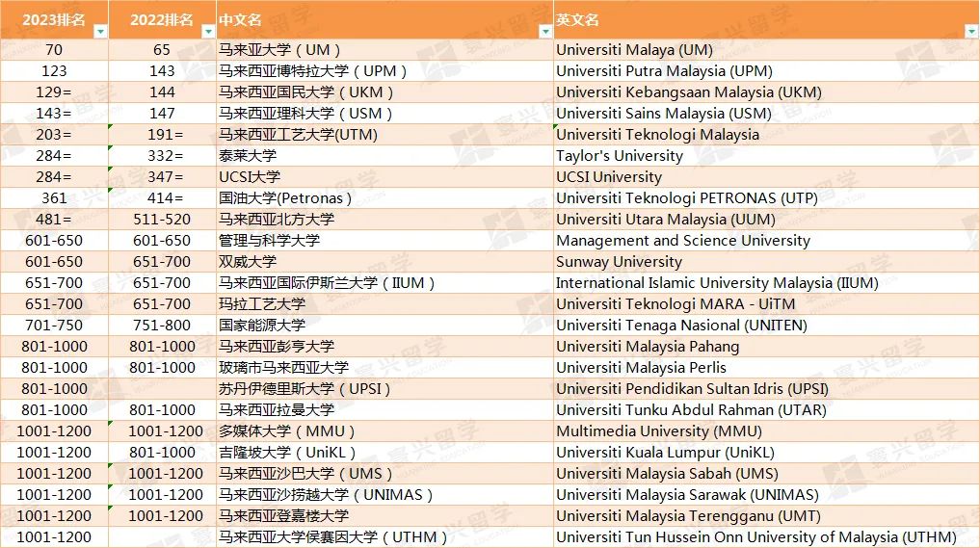Select the cell 国油大学(Petronas)
This screenshot has height=548, width=980.
pos(385,198)
